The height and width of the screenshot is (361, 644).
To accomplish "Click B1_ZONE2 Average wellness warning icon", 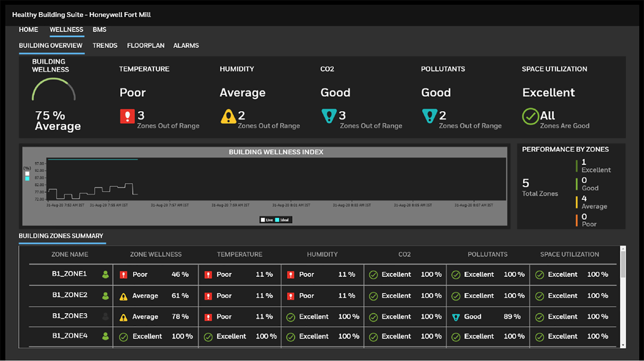I will pyautogui.click(x=123, y=296).
